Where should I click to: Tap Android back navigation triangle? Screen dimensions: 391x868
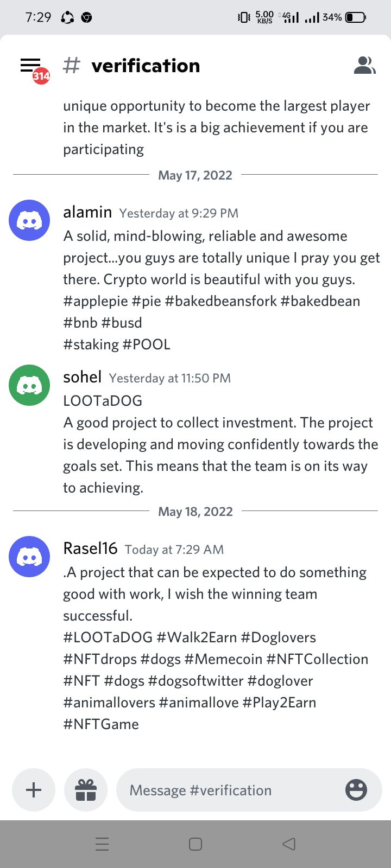tap(289, 844)
